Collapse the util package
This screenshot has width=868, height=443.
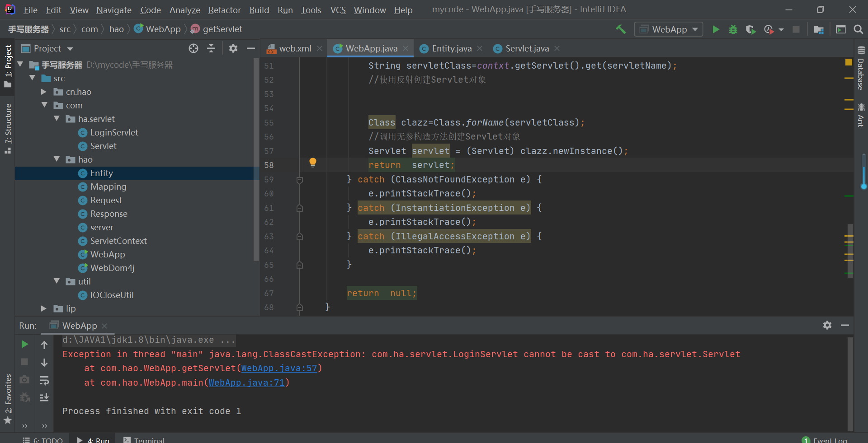(x=57, y=281)
